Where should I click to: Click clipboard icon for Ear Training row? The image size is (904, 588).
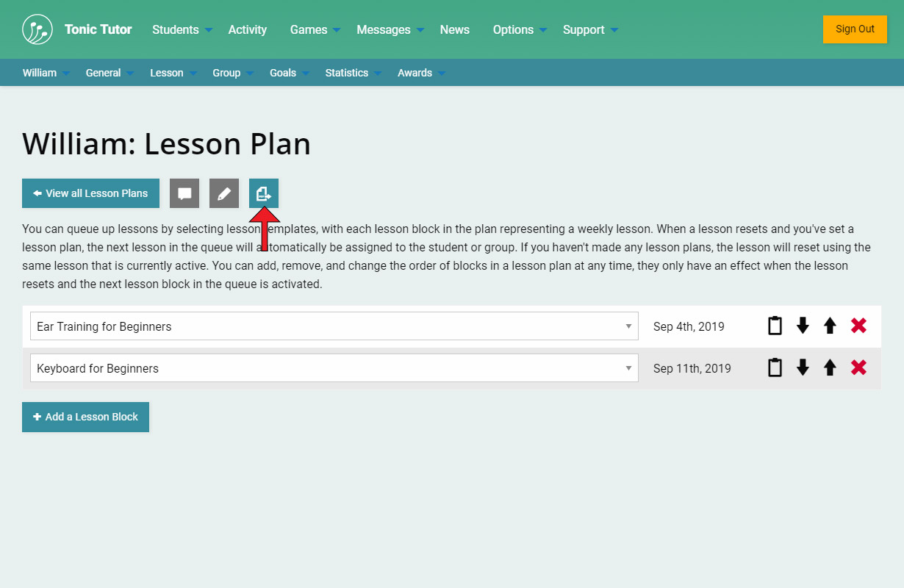775,326
